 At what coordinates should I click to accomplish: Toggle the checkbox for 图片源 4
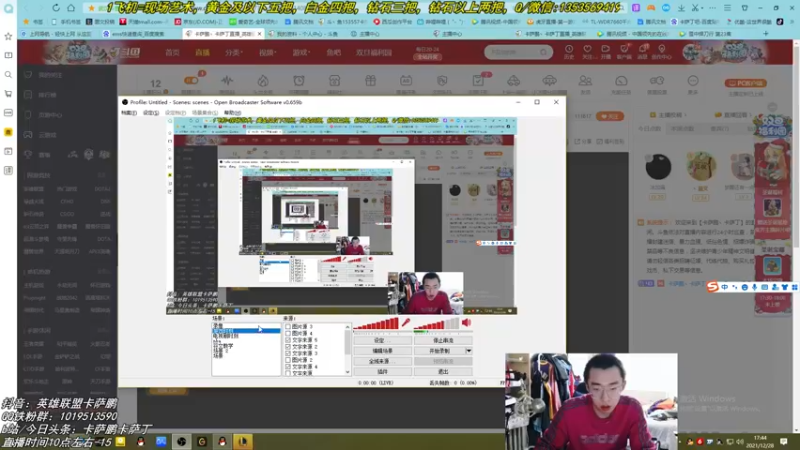(288, 333)
